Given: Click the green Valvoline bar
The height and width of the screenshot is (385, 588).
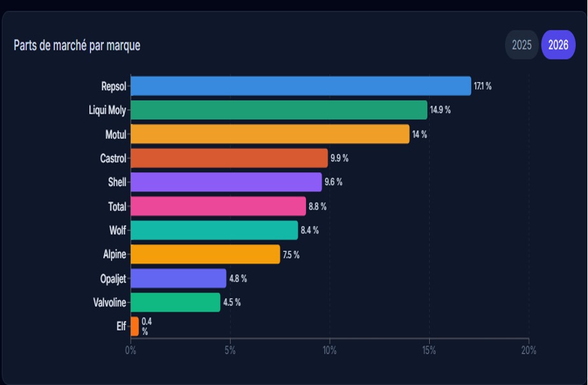Looking at the screenshot, I should (x=175, y=302).
